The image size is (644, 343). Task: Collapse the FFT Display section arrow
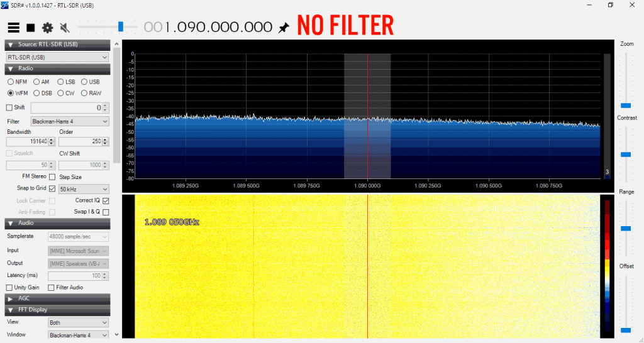11,310
